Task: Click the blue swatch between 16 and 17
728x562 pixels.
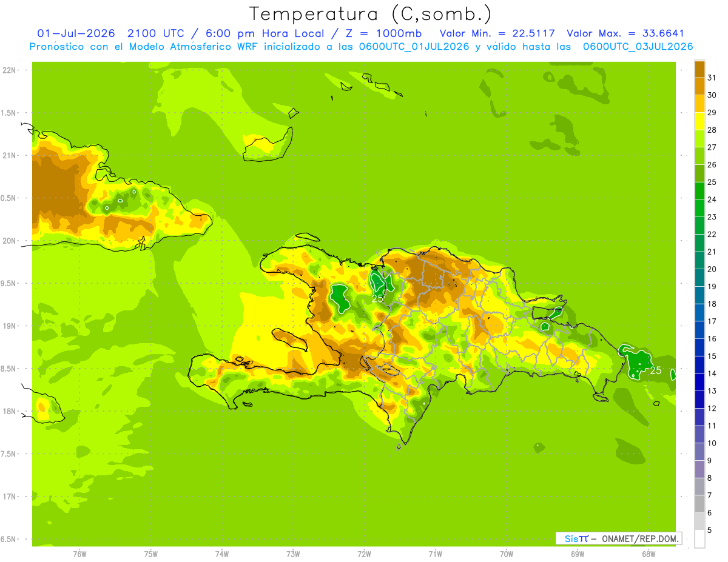Action: coord(699,330)
